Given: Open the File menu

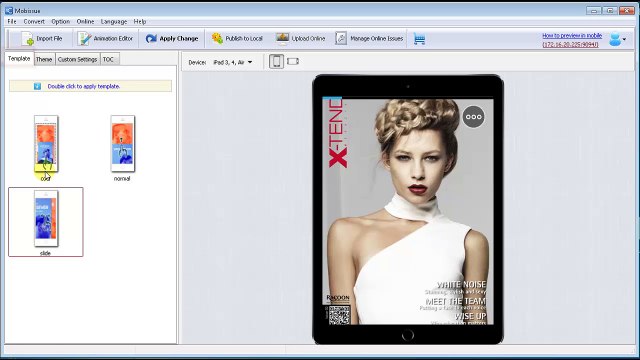Looking at the screenshot, I should coord(12,22).
